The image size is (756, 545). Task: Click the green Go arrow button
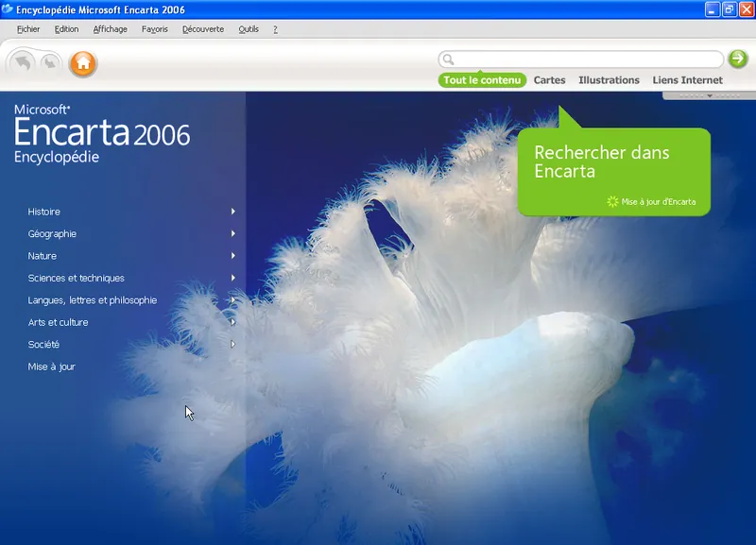click(738, 59)
